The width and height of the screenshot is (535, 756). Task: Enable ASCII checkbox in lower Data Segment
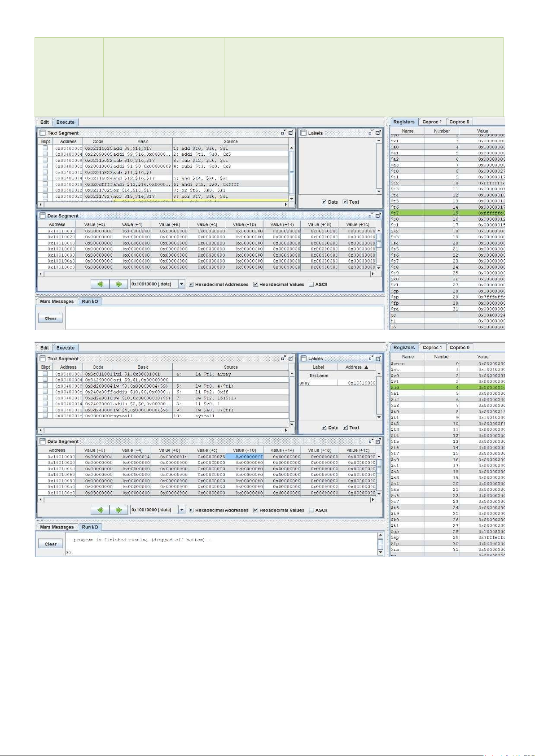pyautogui.click(x=311, y=510)
